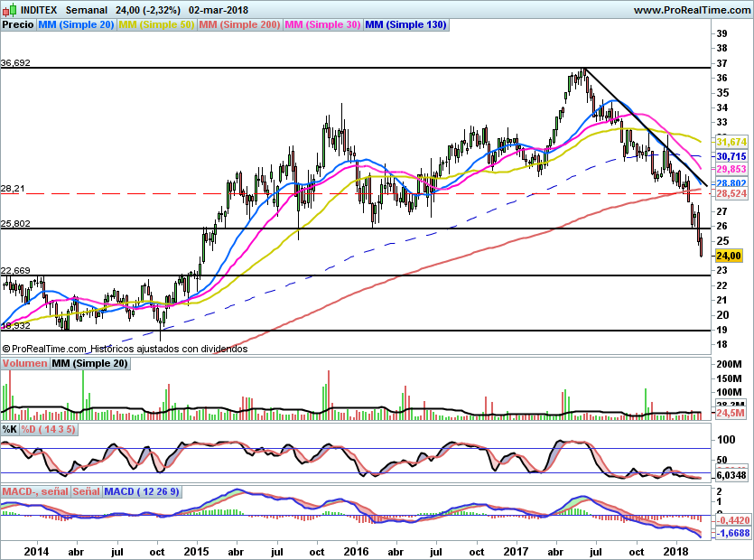Select the yellow MM (Simple 50) indicator label
The height and width of the screenshot is (560, 754).
156,25
